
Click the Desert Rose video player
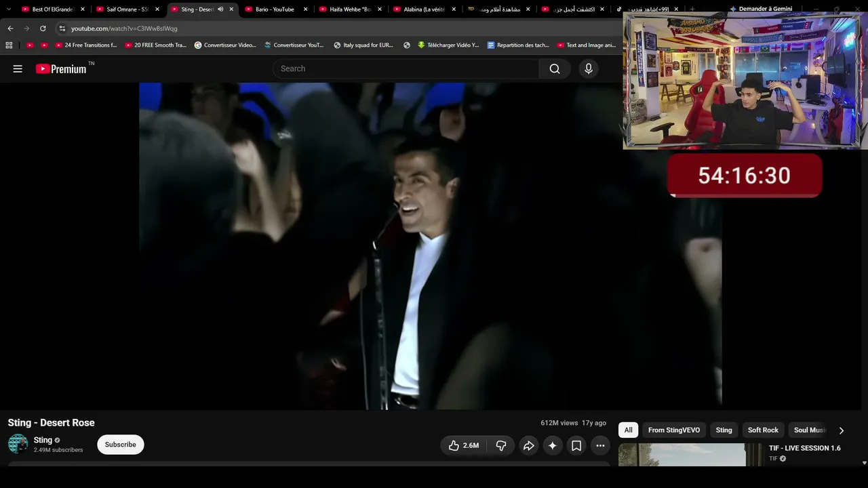tap(431, 246)
